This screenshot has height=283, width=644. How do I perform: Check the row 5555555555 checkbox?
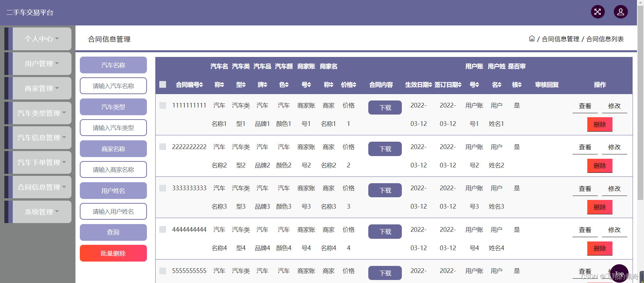[x=163, y=271]
